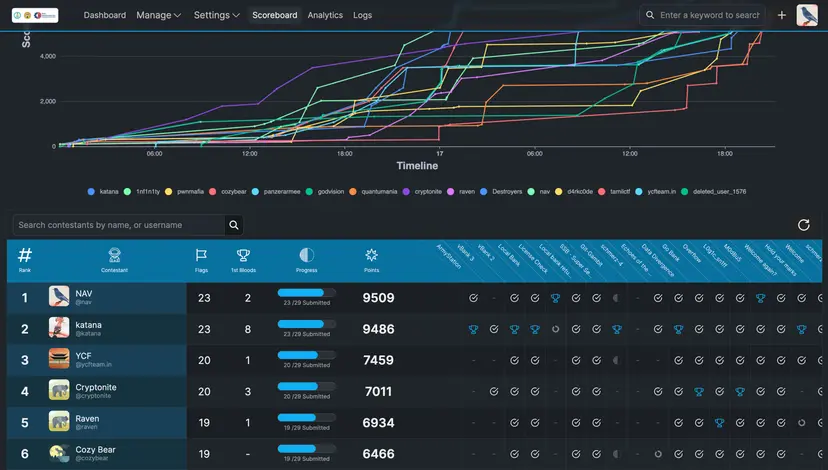Viewport: 828px width, 470px height.
Task: Click the Cryptonite contestant name
Action: coord(96,387)
